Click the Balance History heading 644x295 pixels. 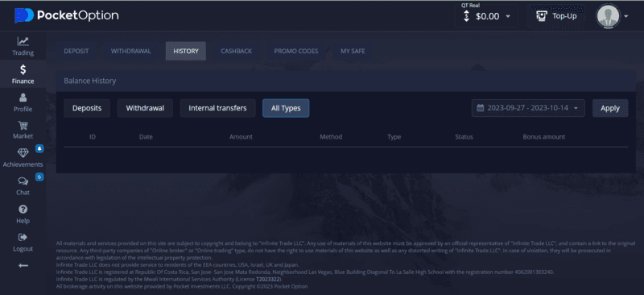pyautogui.click(x=89, y=81)
